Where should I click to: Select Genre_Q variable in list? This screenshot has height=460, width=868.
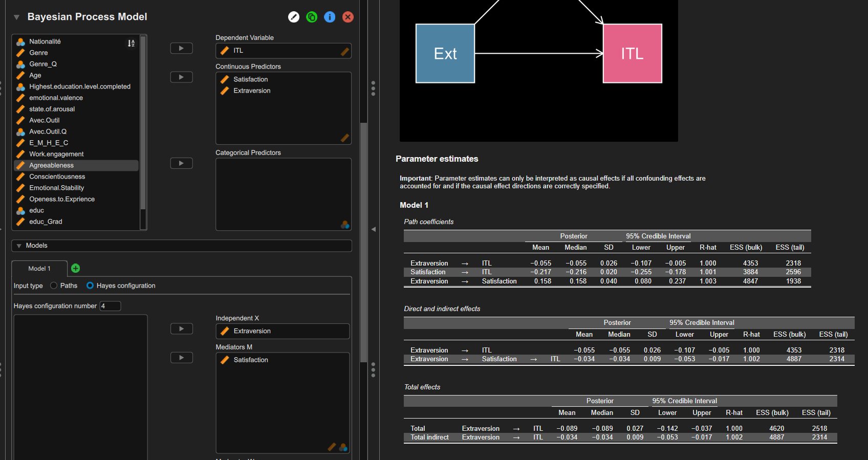[76, 64]
